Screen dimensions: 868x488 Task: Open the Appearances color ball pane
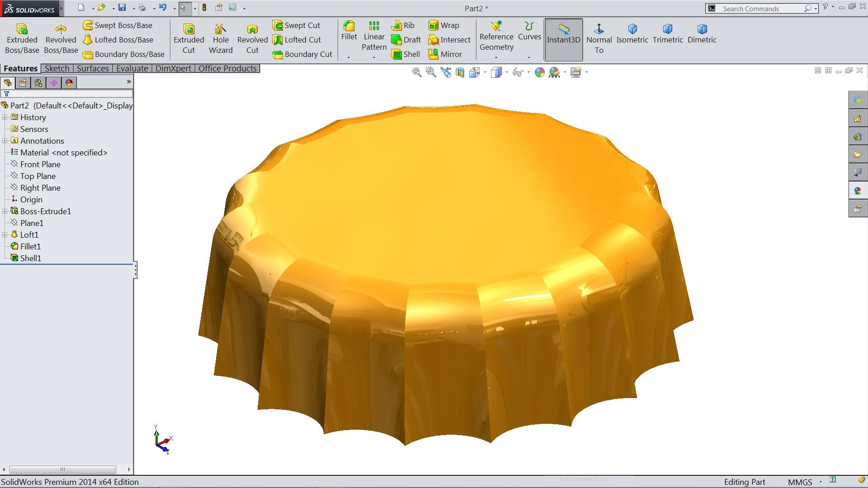[x=858, y=190]
